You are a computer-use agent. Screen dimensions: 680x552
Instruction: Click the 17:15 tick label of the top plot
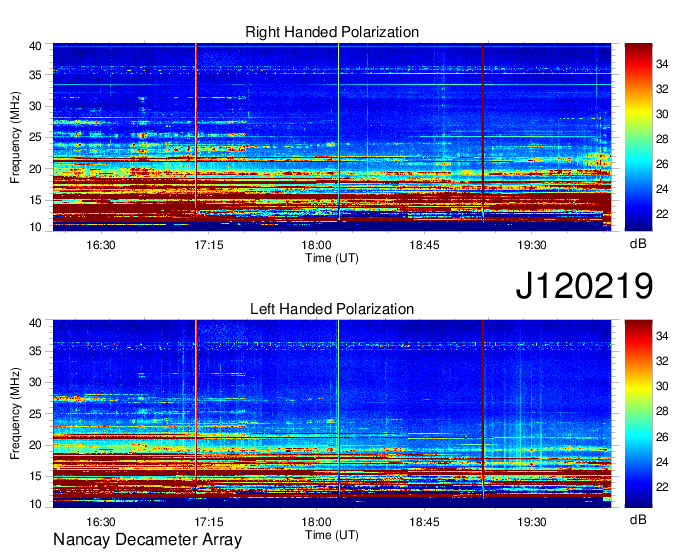click(209, 245)
